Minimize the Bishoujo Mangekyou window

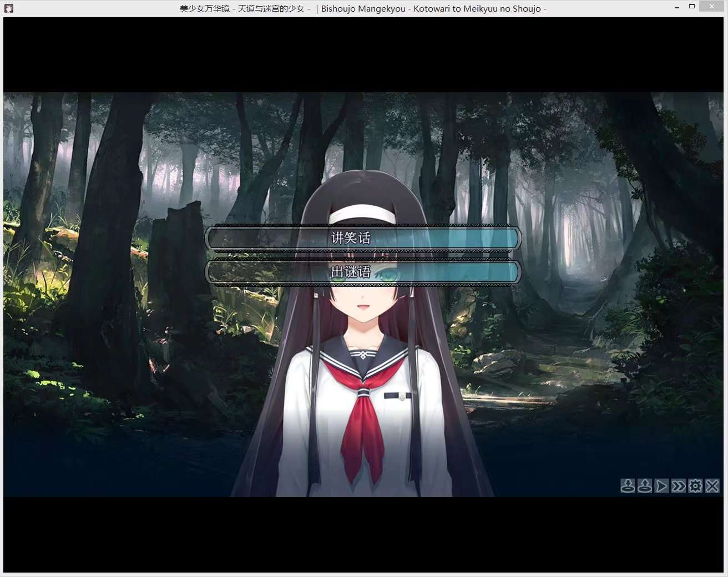pos(677,7)
